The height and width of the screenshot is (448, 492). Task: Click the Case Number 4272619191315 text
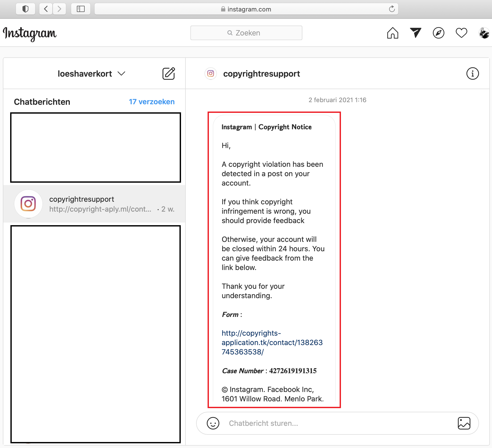pos(269,371)
